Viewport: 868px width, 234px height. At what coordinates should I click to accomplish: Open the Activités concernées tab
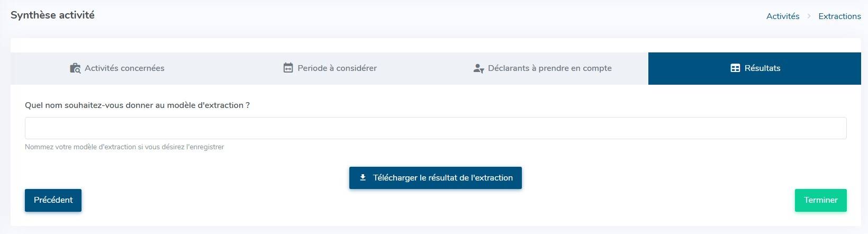[x=124, y=68]
